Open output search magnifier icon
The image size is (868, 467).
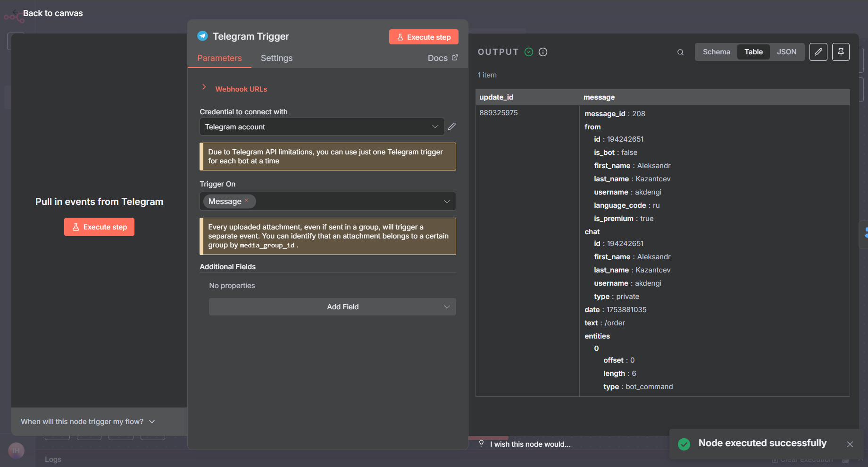680,52
